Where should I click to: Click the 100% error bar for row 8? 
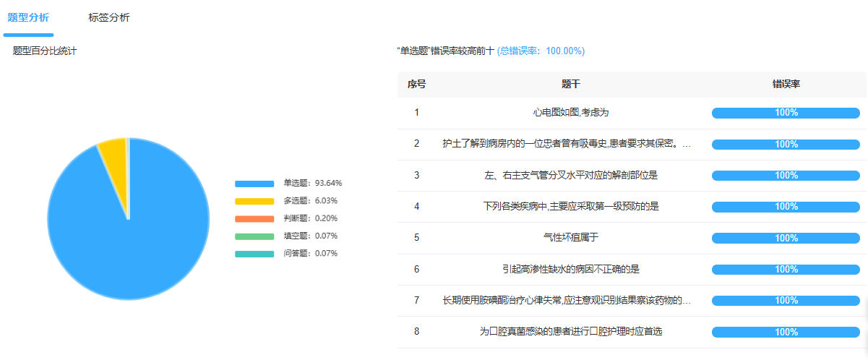[786, 332]
